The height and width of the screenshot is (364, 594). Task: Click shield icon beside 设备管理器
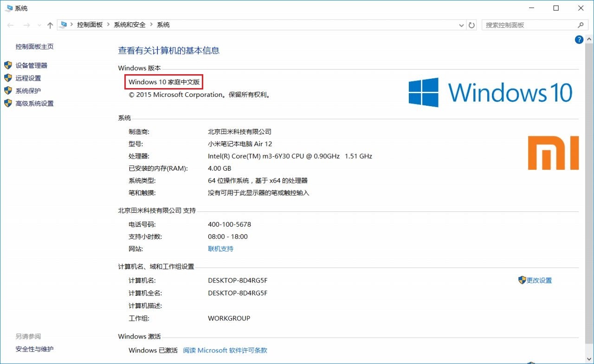point(8,65)
